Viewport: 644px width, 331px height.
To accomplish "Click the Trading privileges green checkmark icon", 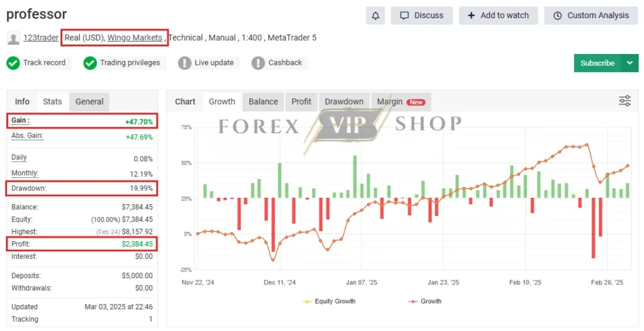I will click(x=90, y=63).
